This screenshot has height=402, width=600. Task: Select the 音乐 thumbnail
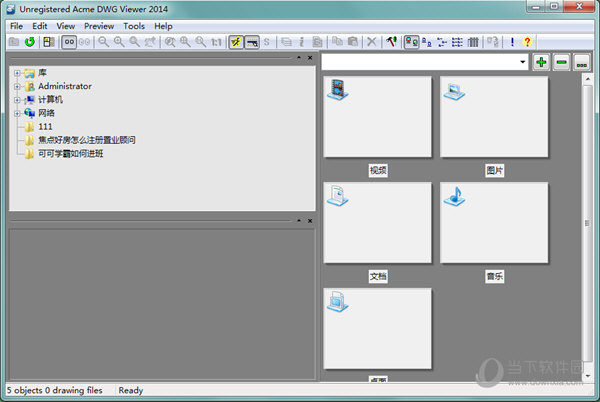494,223
